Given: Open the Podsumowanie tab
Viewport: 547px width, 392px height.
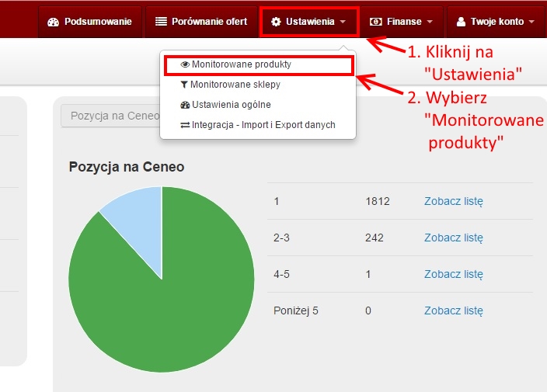Looking at the screenshot, I should coord(89,22).
